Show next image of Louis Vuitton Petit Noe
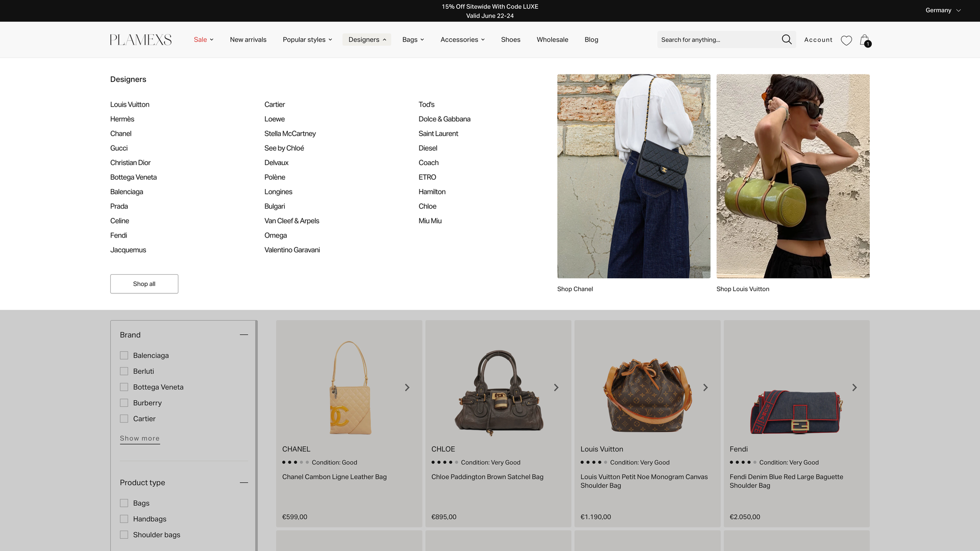980x551 pixels. tap(705, 387)
